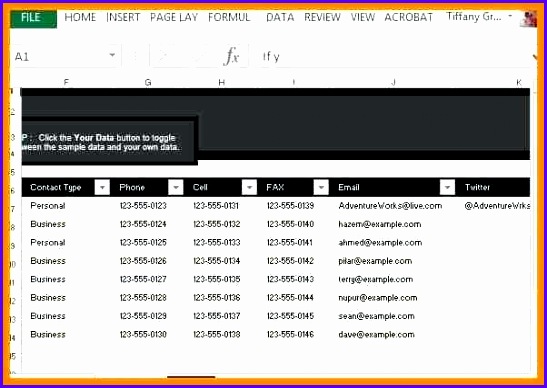Viewport: 547px width, 388px height.
Task: Select fax cell 123-555-0146
Action: pos(290,335)
